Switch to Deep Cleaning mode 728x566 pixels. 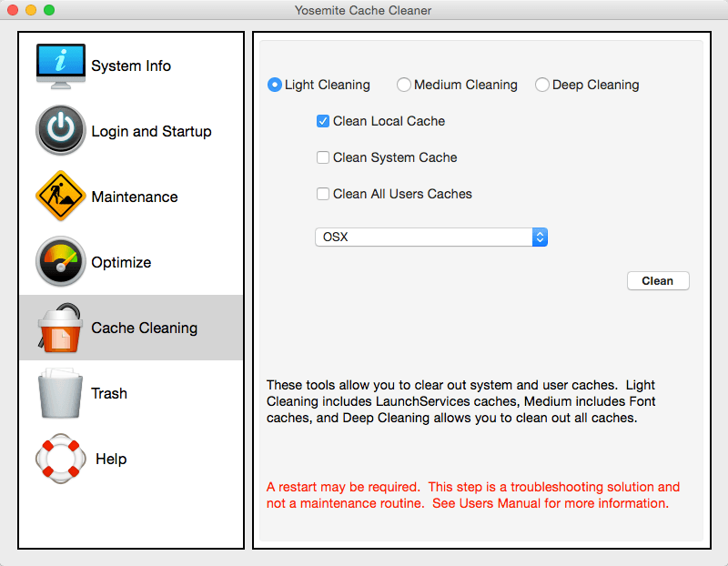(541, 85)
